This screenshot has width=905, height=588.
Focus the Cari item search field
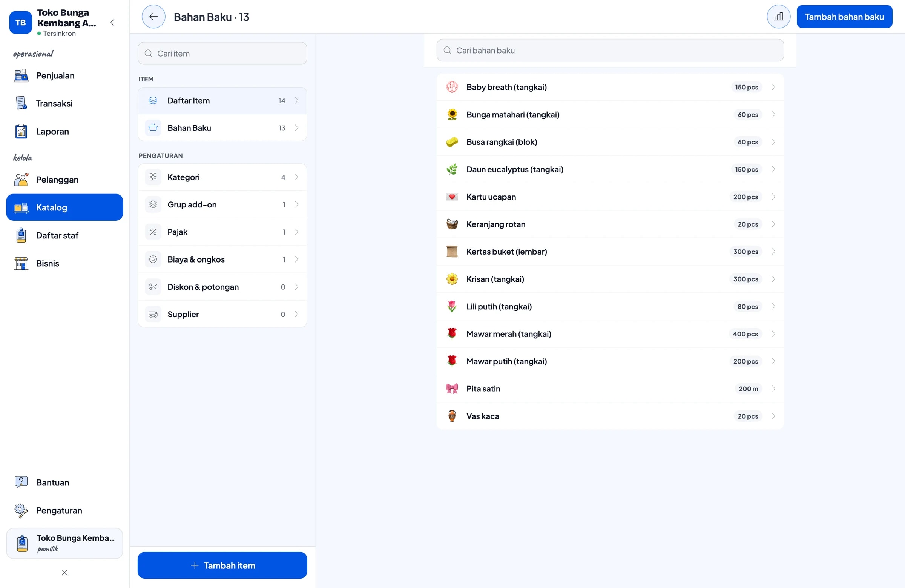[222, 53]
